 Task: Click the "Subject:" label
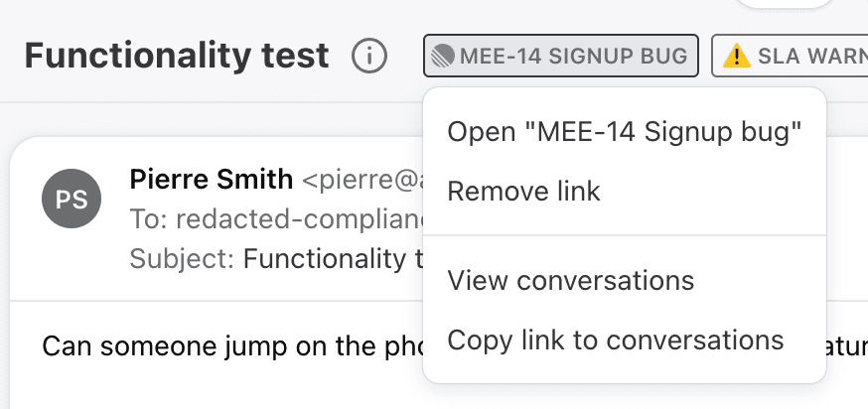(182, 258)
